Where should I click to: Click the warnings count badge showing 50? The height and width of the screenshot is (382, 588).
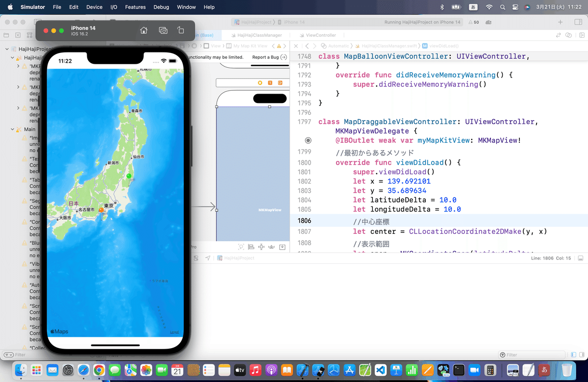474,22
